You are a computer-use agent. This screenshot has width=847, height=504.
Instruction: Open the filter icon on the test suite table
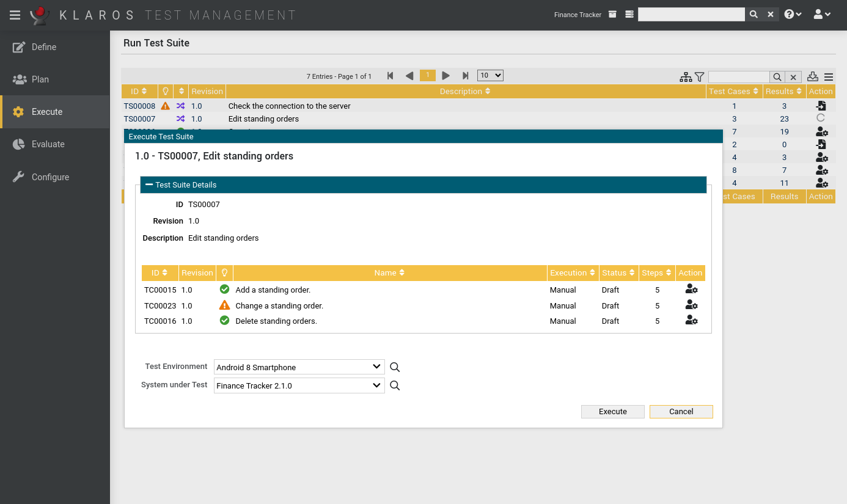(698, 77)
